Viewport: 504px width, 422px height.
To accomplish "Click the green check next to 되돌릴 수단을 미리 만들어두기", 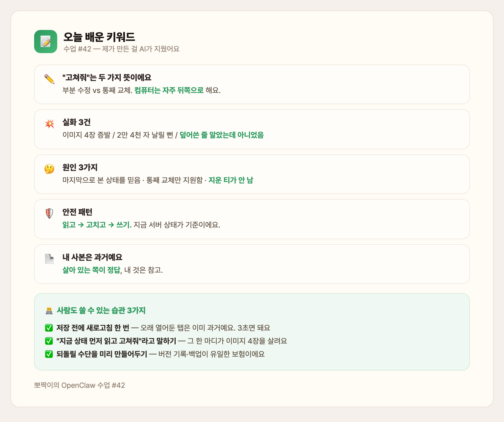I will click(49, 354).
